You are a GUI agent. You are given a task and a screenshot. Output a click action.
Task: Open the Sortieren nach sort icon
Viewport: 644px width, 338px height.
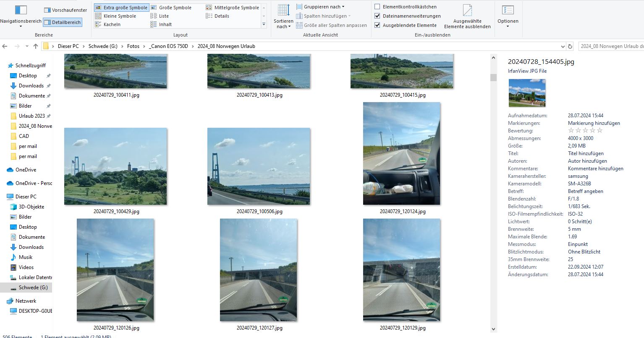[283, 11]
